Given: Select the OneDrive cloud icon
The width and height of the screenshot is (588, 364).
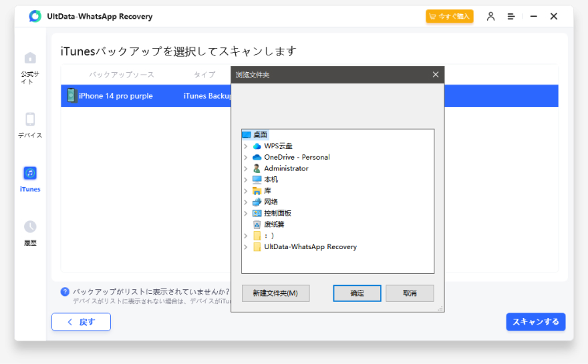Looking at the screenshot, I should [x=257, y=157].
